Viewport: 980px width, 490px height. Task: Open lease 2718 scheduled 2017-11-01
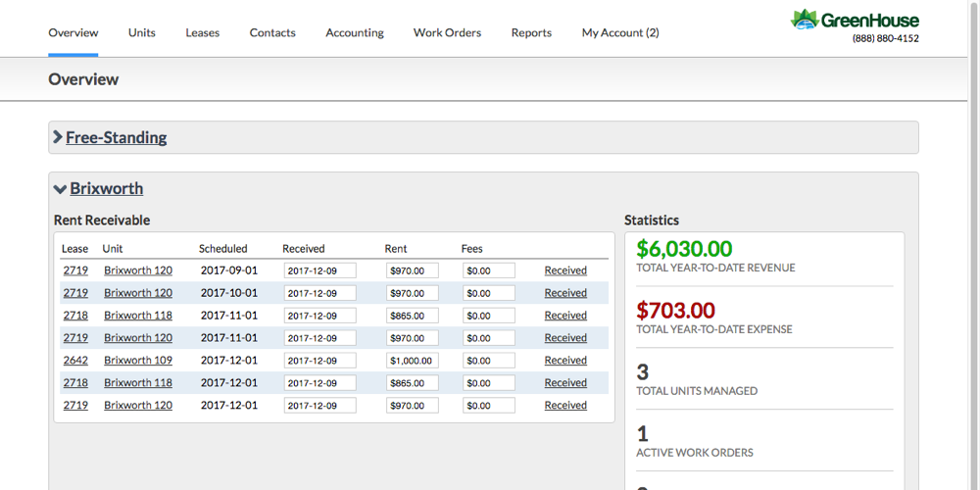click(x=75, y=316)
